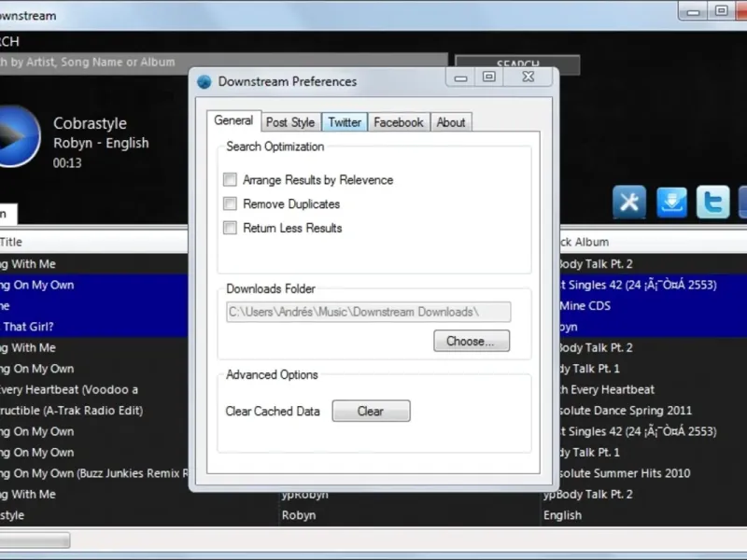This screenshot has width=747, height=560.
Task: Maximize the Downstream Preferences dialog
Action: (x=488, y=77)
